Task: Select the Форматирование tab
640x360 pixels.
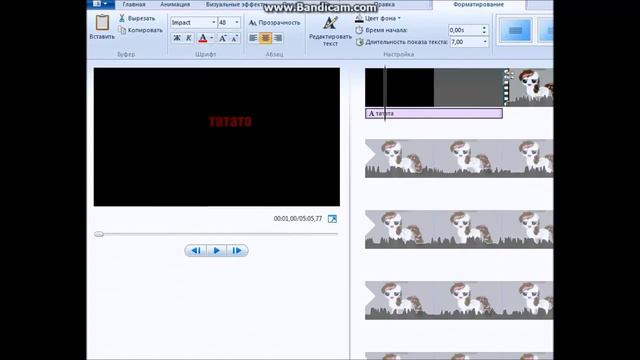Action: point(478,4)
